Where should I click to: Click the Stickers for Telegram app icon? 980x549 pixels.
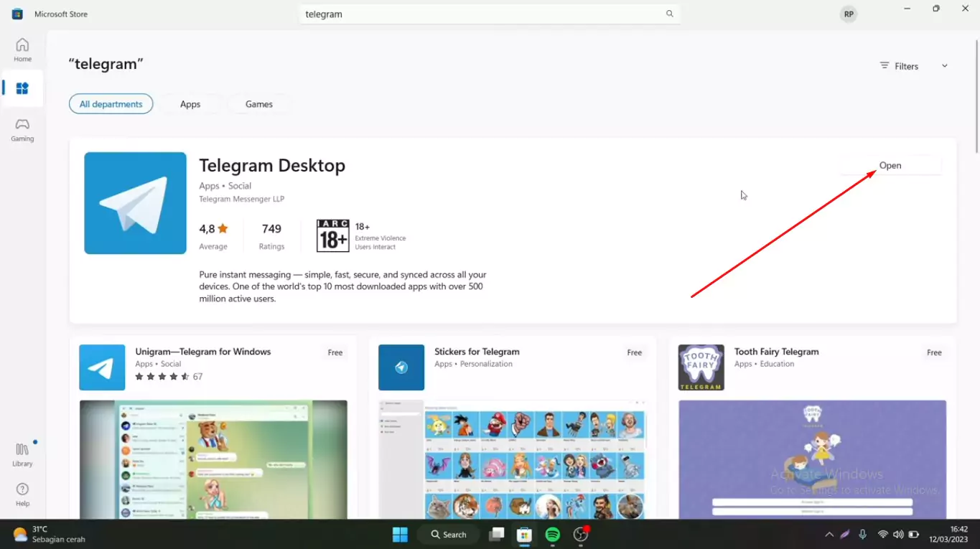click(x=401, y=367)
